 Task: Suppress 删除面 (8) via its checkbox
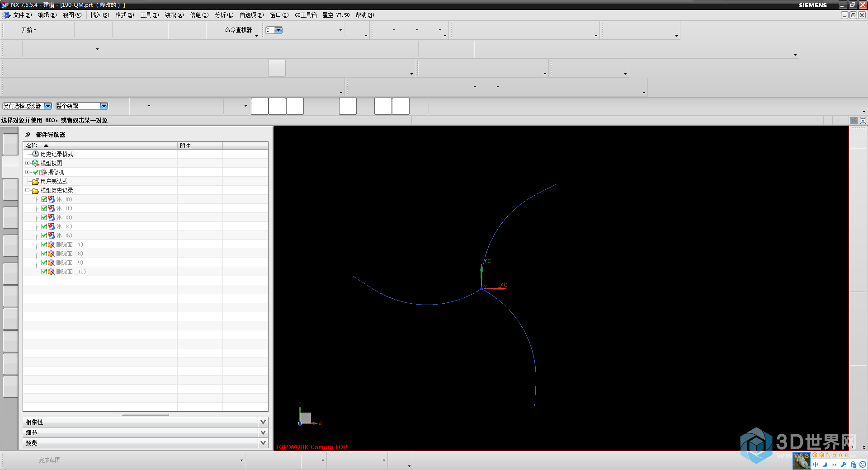pyautogui.click(x=44, y=254)
